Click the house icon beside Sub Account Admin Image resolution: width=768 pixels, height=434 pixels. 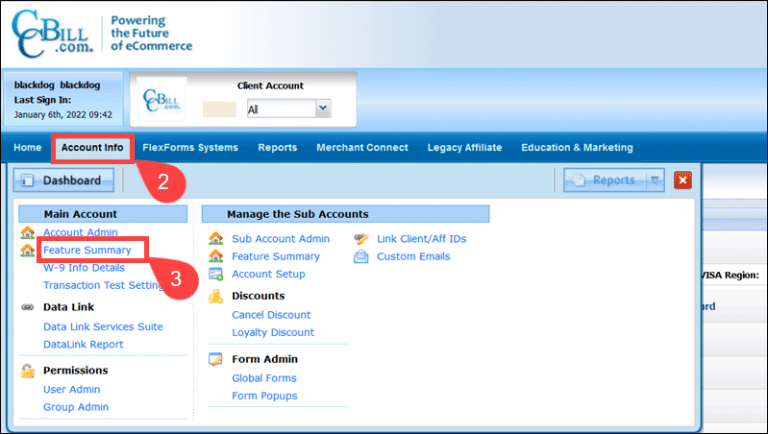click(215, 239)
